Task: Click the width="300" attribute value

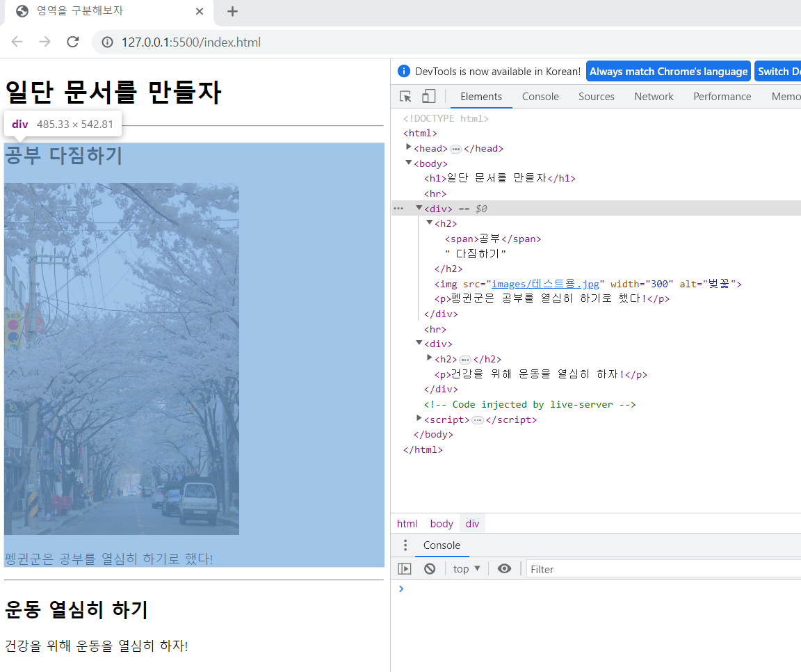Action: coord(659,284)
